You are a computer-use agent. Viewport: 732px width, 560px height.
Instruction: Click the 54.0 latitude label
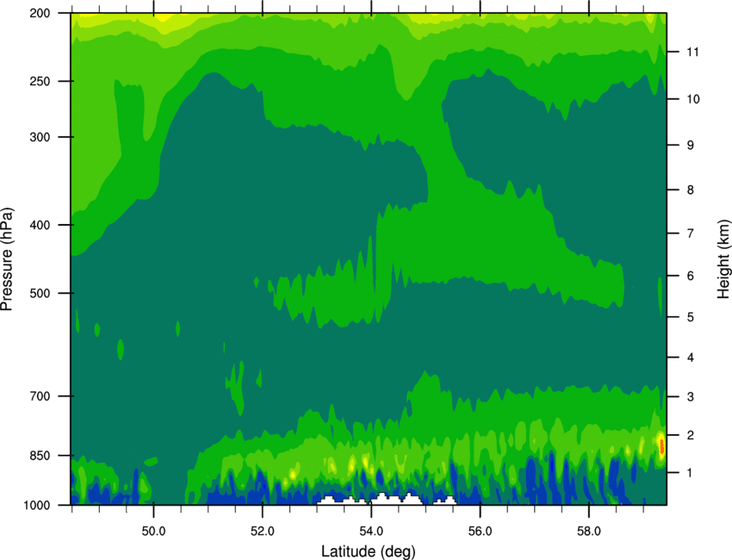[371, 532]
